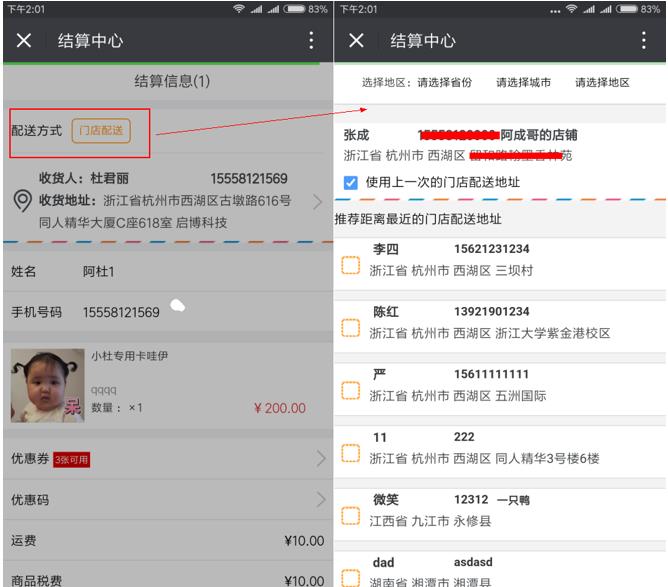Select the 微笑 江西省九江市 address checkbox

pyautogui.click(x=350, y=515)
